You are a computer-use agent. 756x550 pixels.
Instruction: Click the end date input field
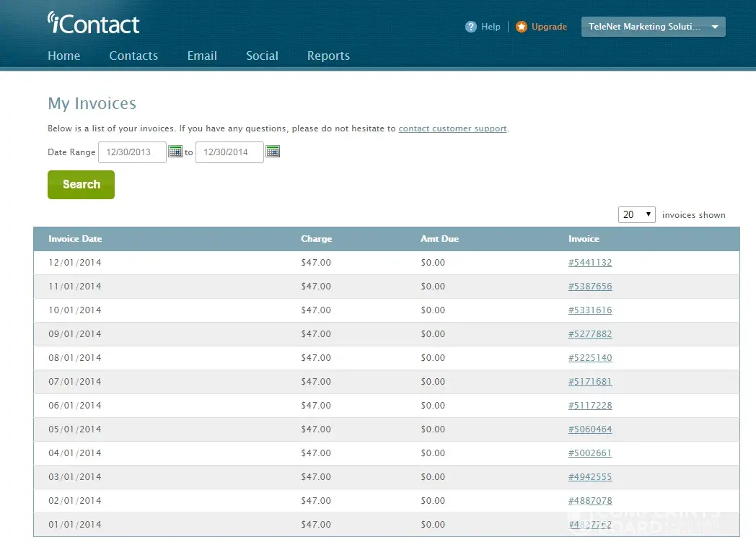point(229,152)
